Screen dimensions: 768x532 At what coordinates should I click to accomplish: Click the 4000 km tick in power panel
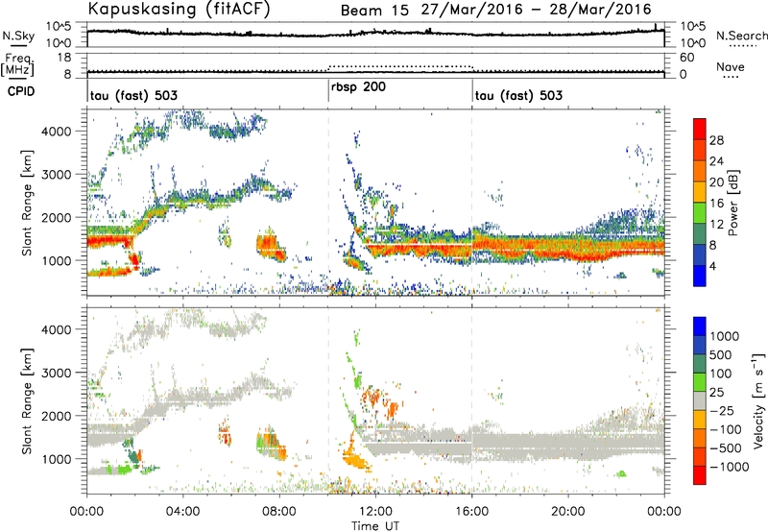coord(56,132)
